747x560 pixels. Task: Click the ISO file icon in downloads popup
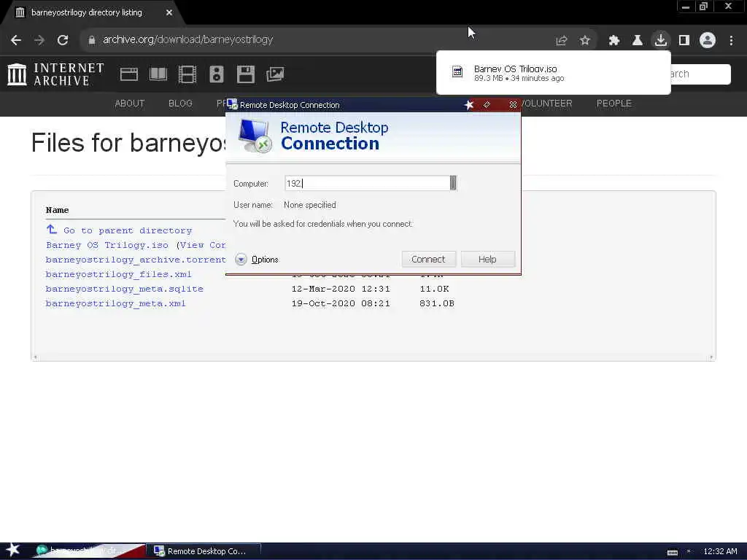(457, 72)
